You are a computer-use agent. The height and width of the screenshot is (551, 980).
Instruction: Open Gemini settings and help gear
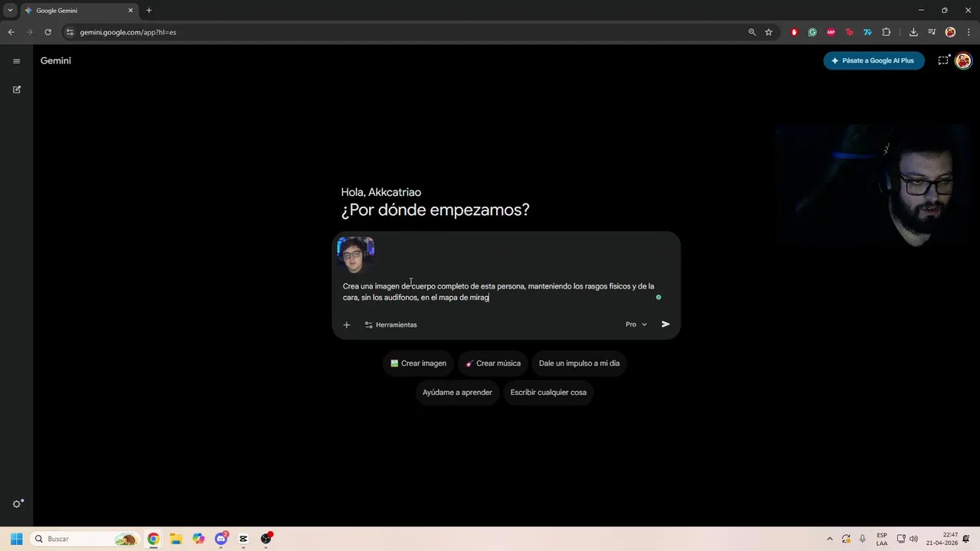click(17, 504)
